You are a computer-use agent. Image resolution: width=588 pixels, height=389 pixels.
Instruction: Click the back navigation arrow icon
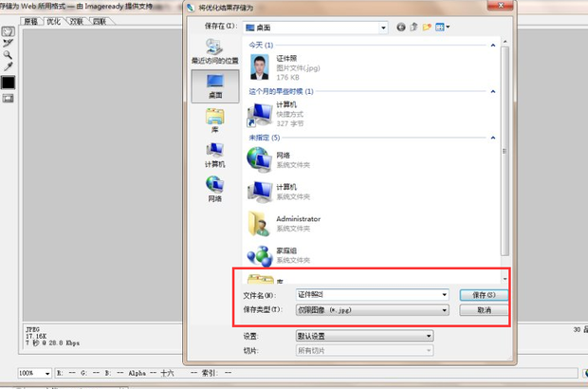(401, 28)
